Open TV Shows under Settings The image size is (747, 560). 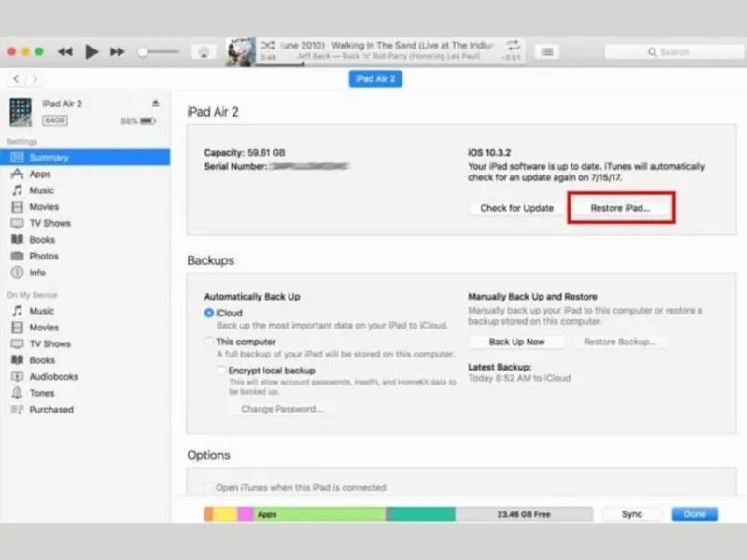click(x=85, y=223)
